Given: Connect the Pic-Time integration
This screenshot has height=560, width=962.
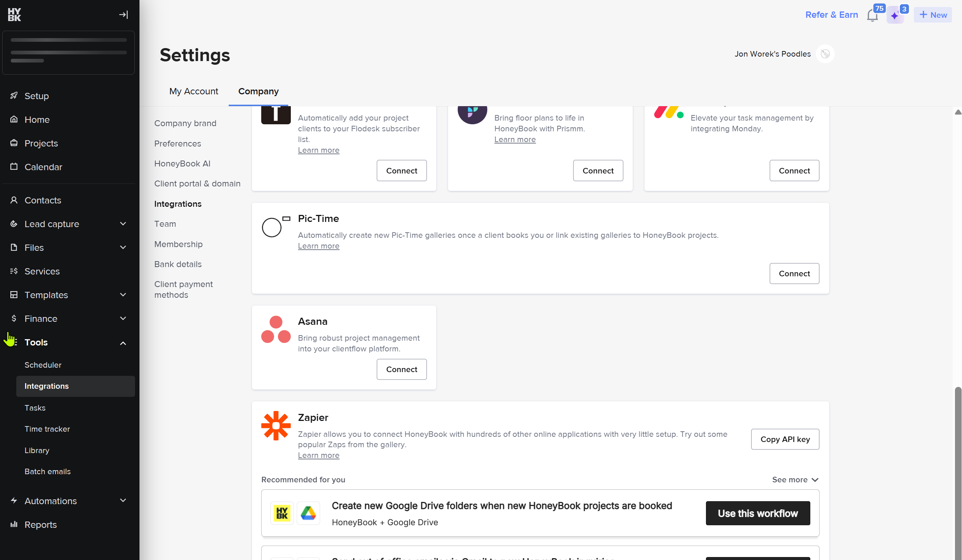Looking at the screenshot, I should pyautogui.click(x=794, y=273).
